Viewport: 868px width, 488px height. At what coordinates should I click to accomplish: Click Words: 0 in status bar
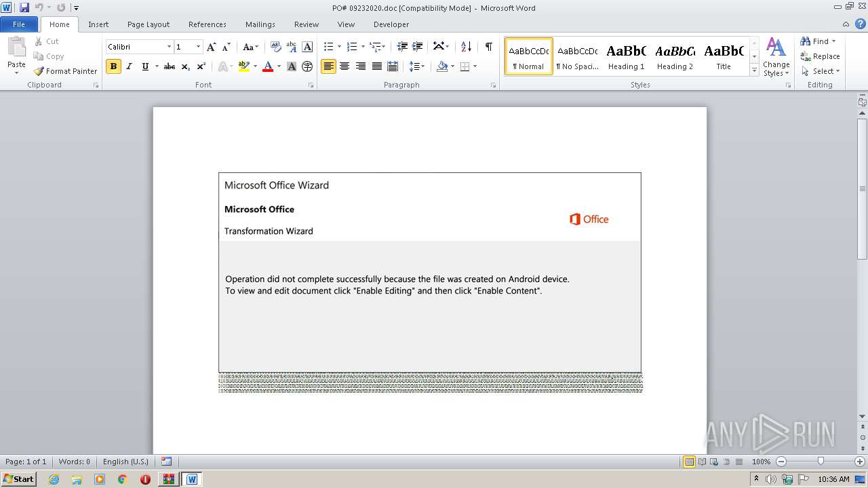click(x=74, y=462)
